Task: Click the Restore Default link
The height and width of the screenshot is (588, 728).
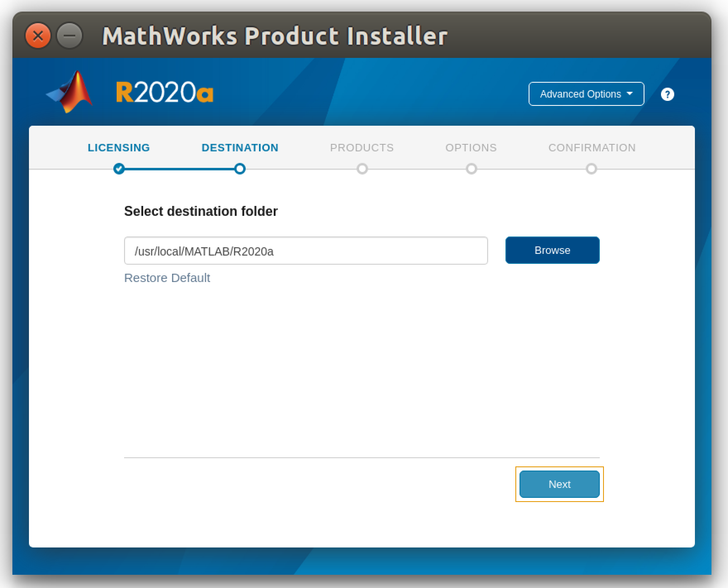Action: (x=167, y=278)
